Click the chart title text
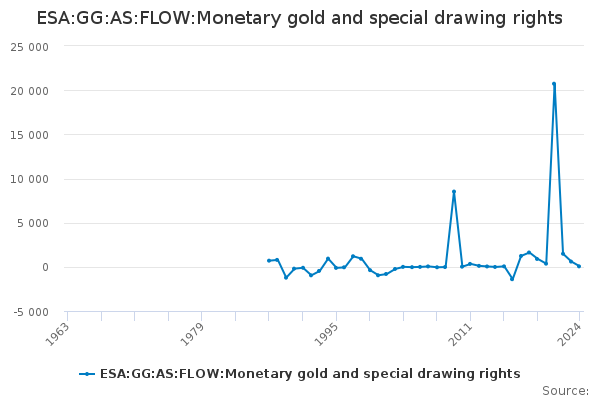 300,19
